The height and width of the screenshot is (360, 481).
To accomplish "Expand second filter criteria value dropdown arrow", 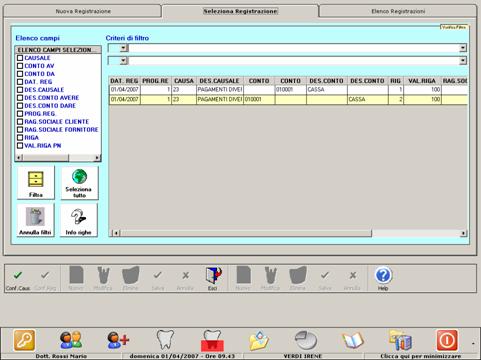I will (463, 61).
